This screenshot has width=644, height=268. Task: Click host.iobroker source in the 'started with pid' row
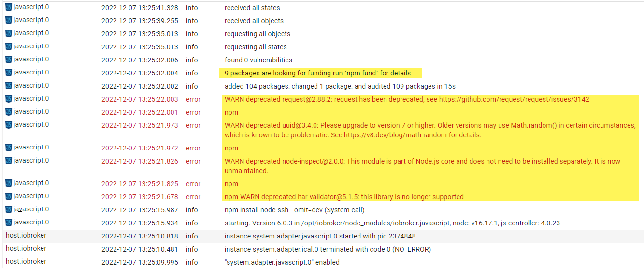click(x=26, y=236)
